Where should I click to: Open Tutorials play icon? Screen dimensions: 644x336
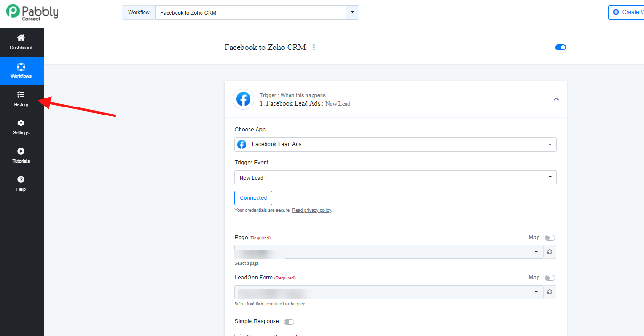(x=21, y=151)
